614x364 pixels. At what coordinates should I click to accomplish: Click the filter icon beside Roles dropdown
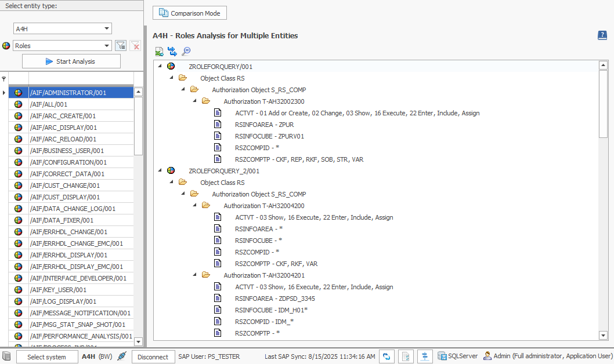[121, 46]
